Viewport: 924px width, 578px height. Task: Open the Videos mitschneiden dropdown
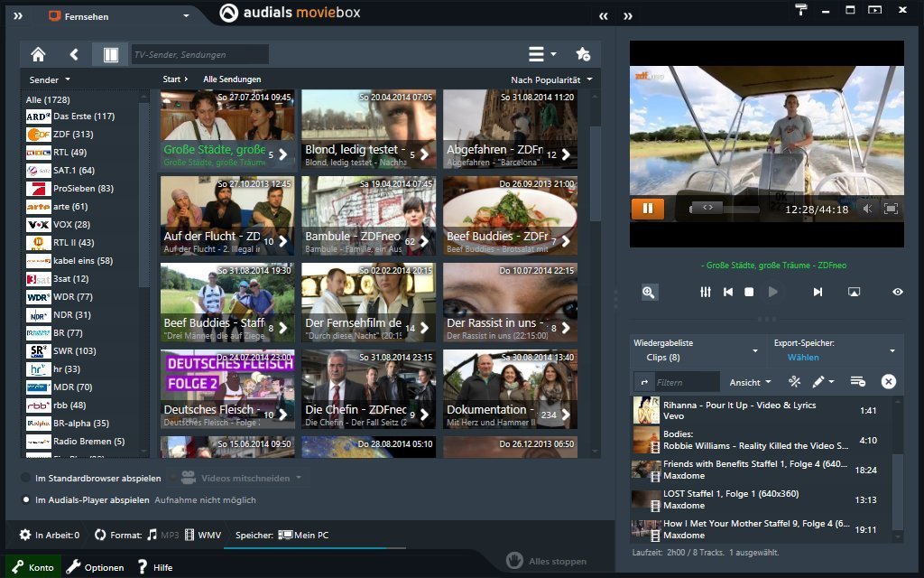[240, 478]
